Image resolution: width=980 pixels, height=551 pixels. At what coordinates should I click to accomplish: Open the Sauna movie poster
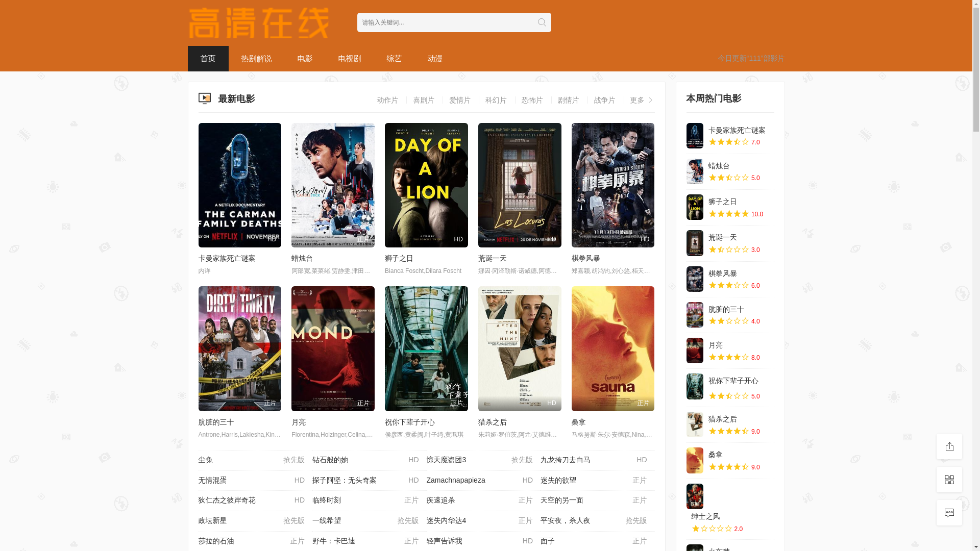point(613,348)
